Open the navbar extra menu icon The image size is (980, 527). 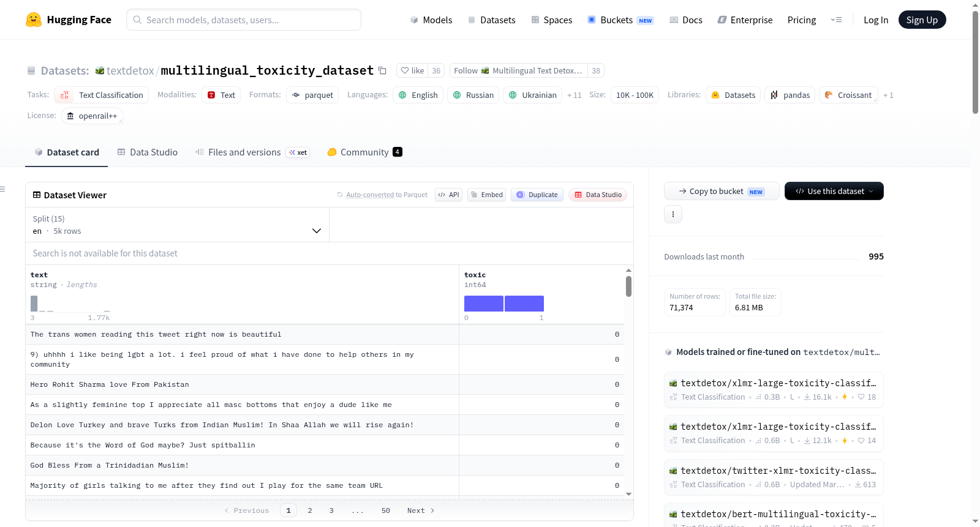(836, 20)
